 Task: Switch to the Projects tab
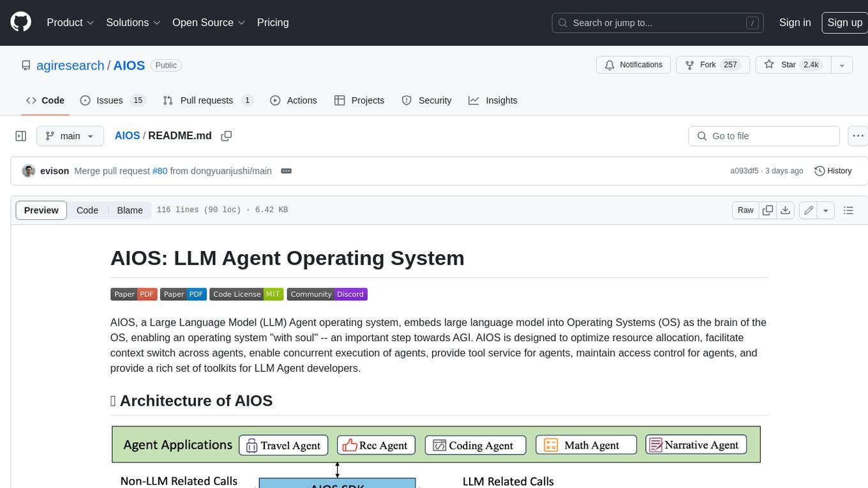click(x=359, y=100)
